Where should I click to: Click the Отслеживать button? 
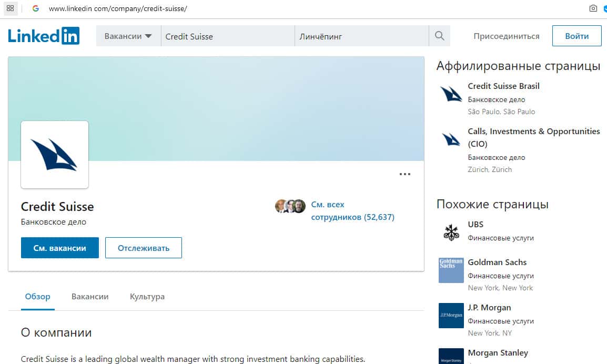pyautogui.click(x=144, y=248)
